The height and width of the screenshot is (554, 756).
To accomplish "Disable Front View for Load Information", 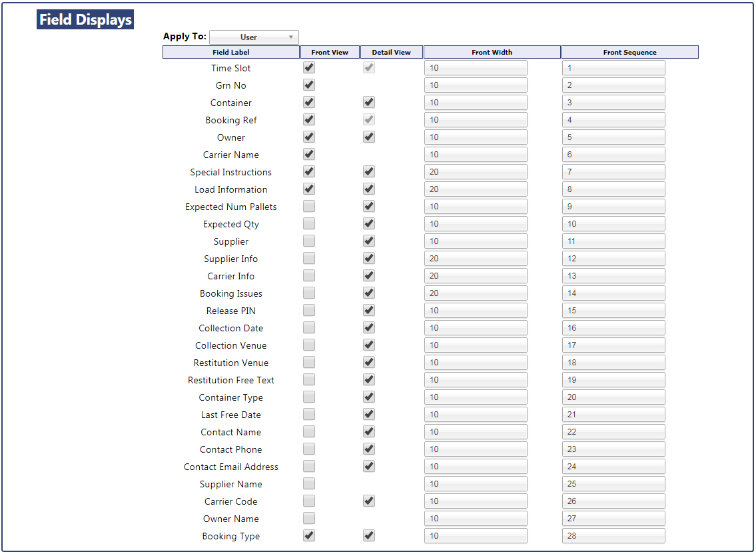I will coord(309,189).
